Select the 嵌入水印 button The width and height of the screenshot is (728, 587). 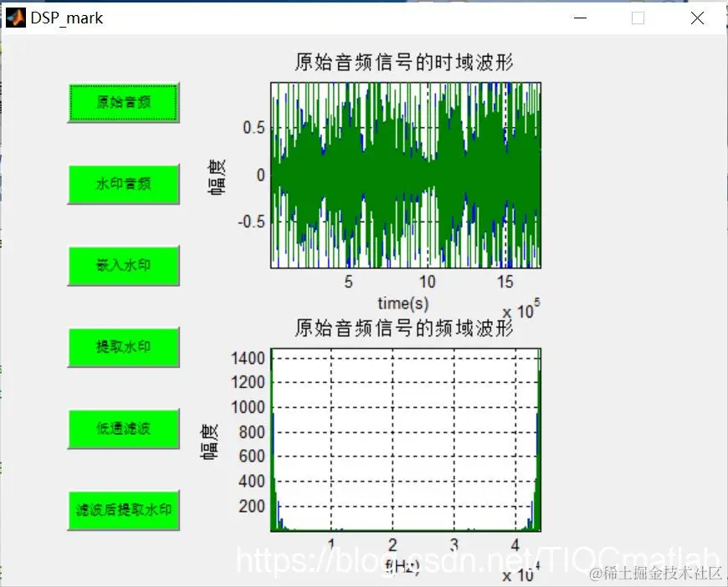point(124,265)
